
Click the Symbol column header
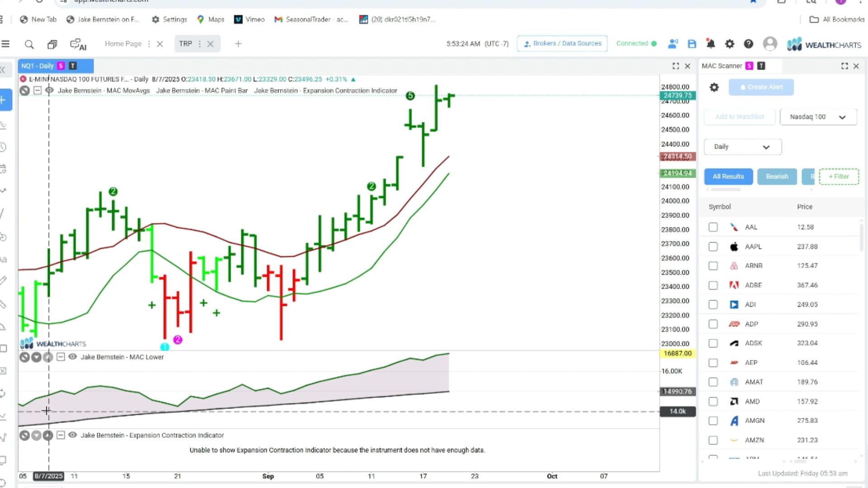click(720, 207)
